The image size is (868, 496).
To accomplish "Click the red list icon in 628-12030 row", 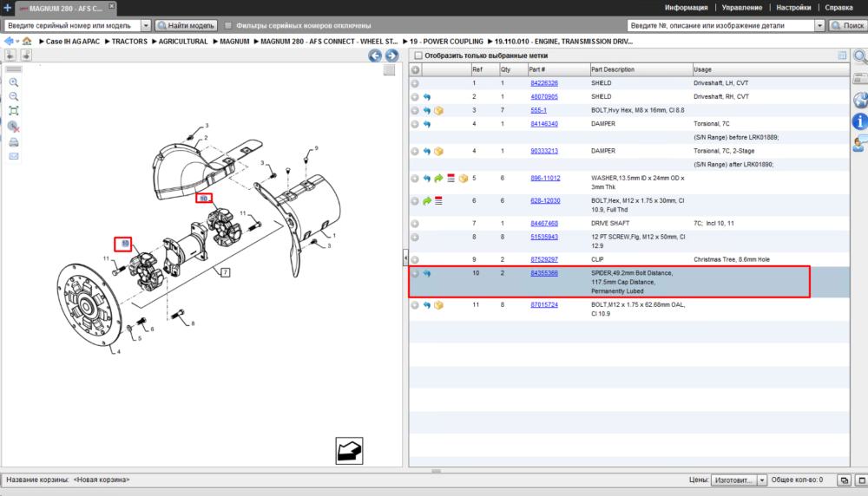I will 438,200.
